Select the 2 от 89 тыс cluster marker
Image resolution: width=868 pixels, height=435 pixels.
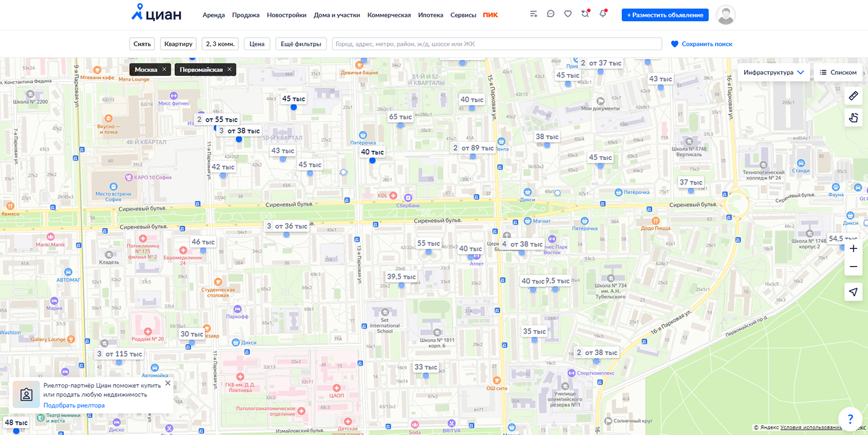click(x=473, y=148)
